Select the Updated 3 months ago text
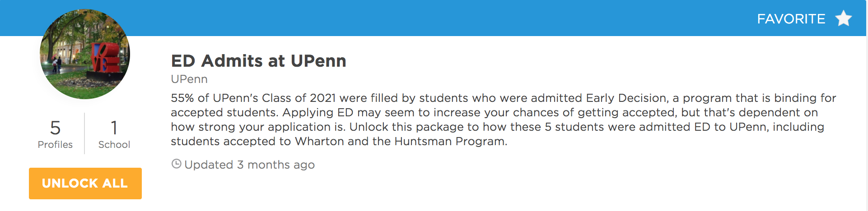This screenshot has height=211, width=868. point(249,165)
